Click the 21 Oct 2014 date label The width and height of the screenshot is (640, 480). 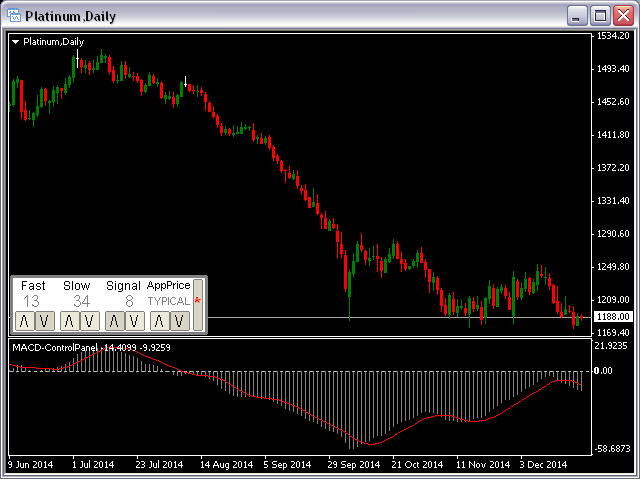pos(417,464)
